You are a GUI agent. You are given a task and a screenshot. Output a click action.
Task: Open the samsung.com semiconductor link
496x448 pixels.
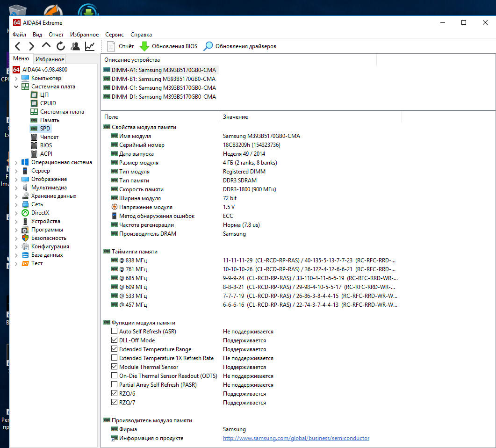296,438
